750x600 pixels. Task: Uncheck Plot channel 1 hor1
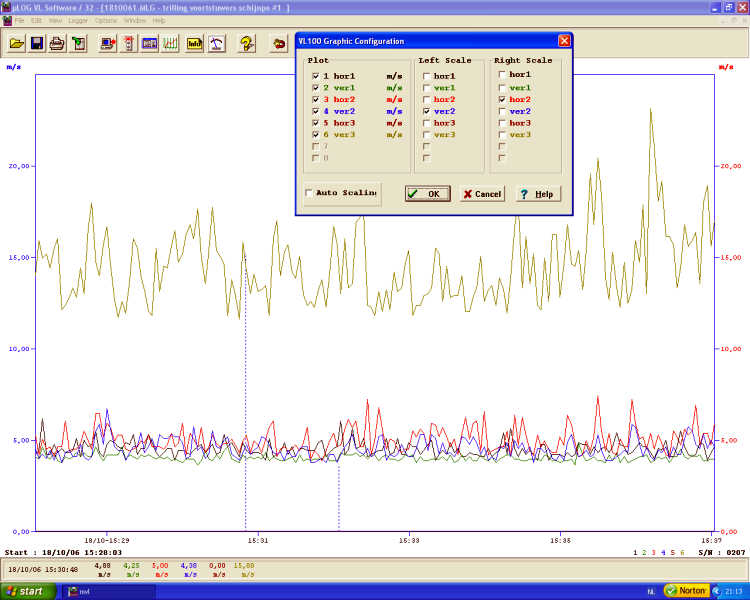point(316,76)
